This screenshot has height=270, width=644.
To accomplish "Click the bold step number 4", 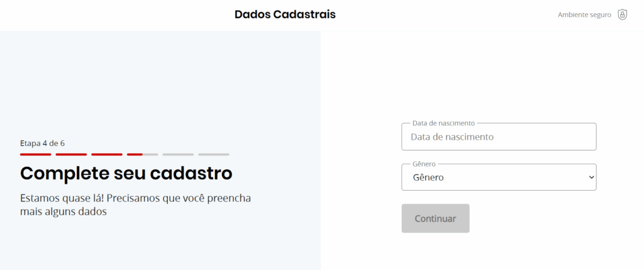I will [45, 143].
